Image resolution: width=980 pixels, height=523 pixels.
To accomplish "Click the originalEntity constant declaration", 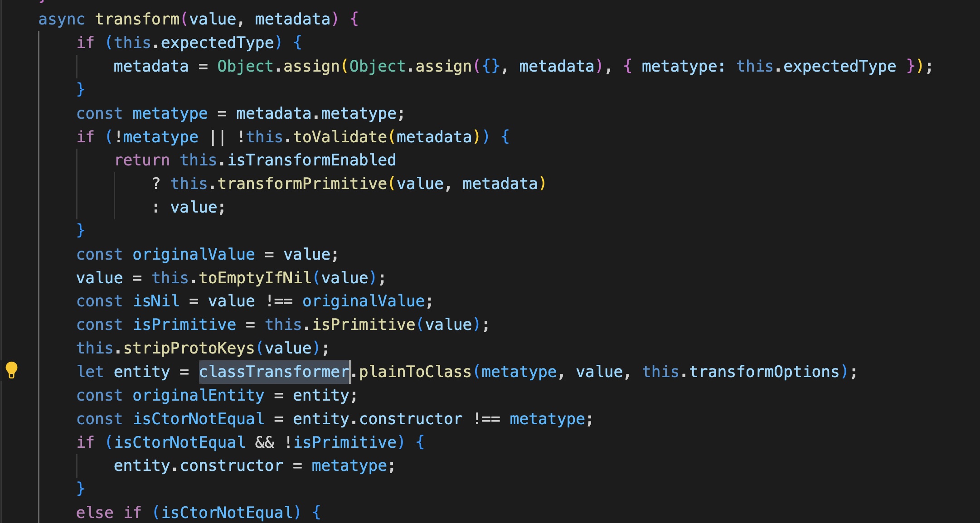I will tap(198, 395).
